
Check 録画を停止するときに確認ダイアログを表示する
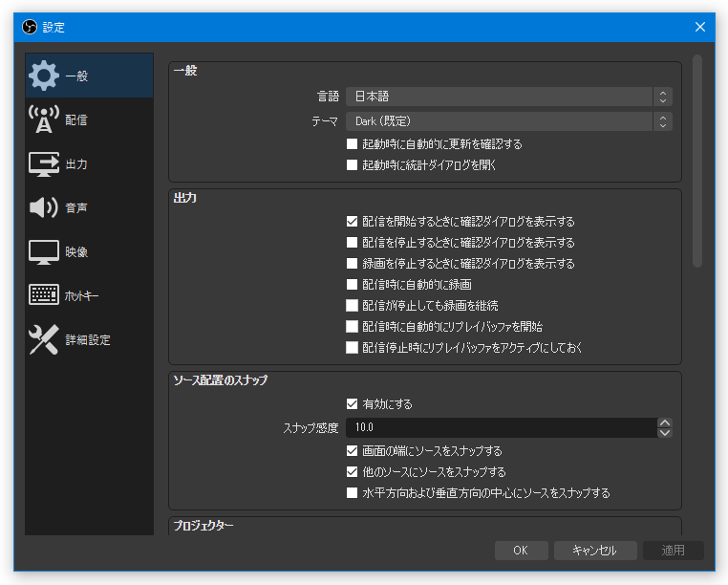tap(352, 264)
